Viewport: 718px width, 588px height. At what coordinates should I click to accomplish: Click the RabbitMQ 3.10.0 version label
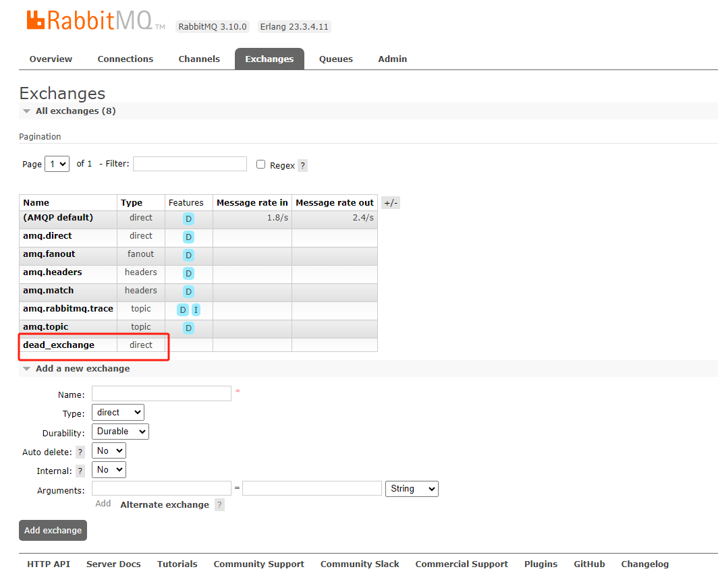(213, 26)
